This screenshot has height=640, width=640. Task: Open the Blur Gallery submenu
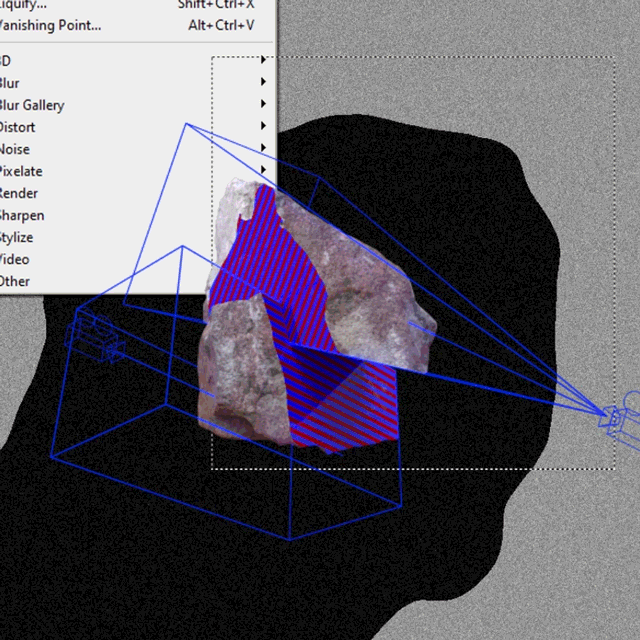point(136,105)
